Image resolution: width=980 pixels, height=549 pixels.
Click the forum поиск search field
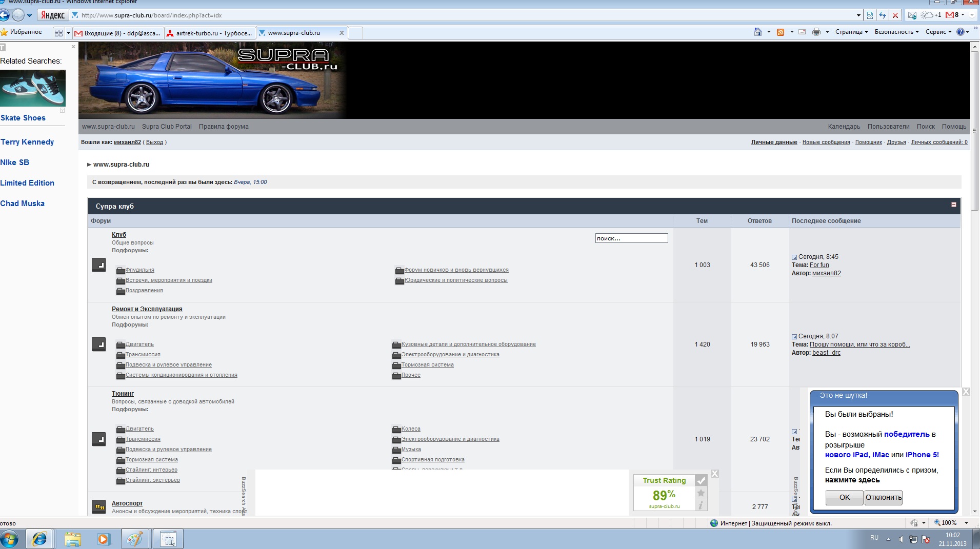(x=631, y=238)
